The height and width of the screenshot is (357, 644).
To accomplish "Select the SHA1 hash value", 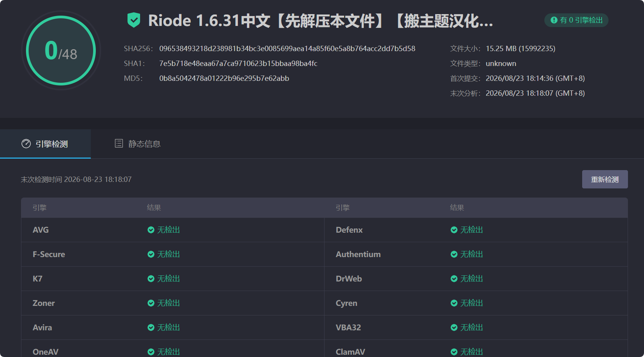I will click(238, 63).
